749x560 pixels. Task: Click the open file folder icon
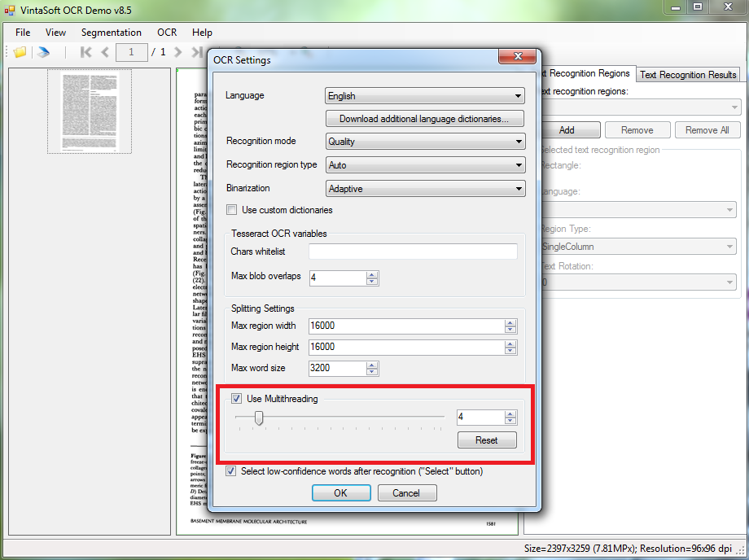[20, 52]
